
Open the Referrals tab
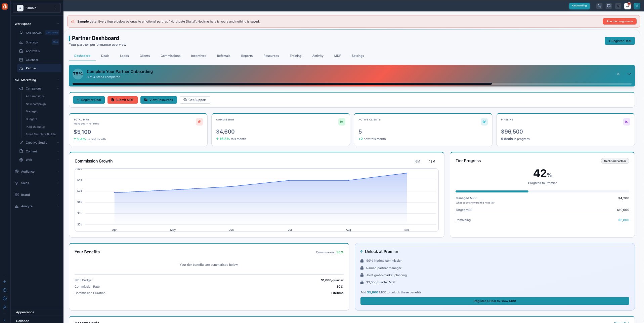coord(223,56)
